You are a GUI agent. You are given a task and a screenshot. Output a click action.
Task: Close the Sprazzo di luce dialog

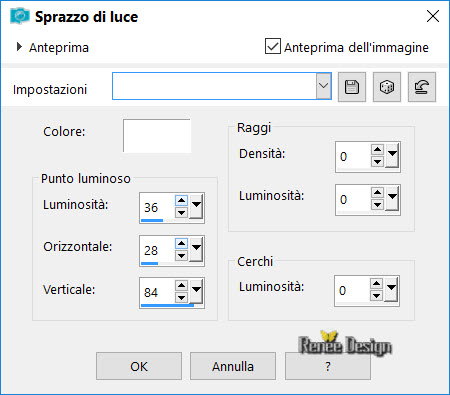433,16
